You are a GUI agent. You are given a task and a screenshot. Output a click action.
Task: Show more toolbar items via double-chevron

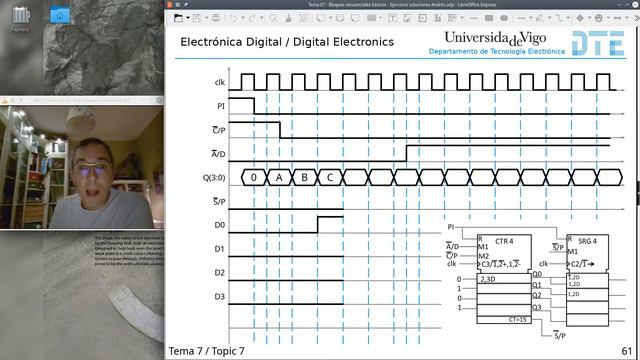point(637,18)
